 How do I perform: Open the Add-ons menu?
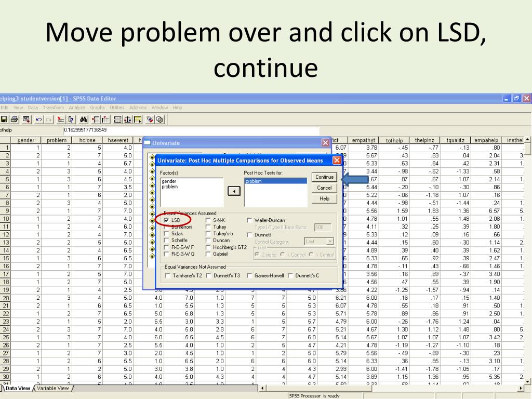click(138, 108)
